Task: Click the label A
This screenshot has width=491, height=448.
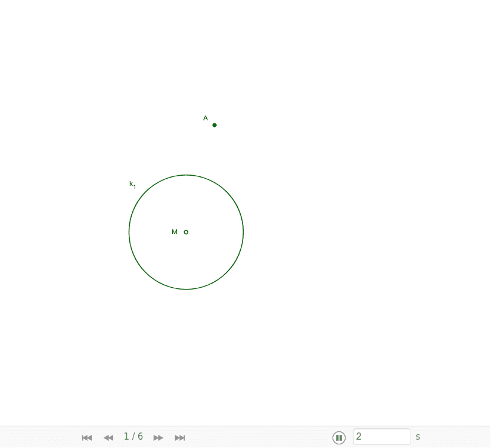Action: click(x=206, y=118)
